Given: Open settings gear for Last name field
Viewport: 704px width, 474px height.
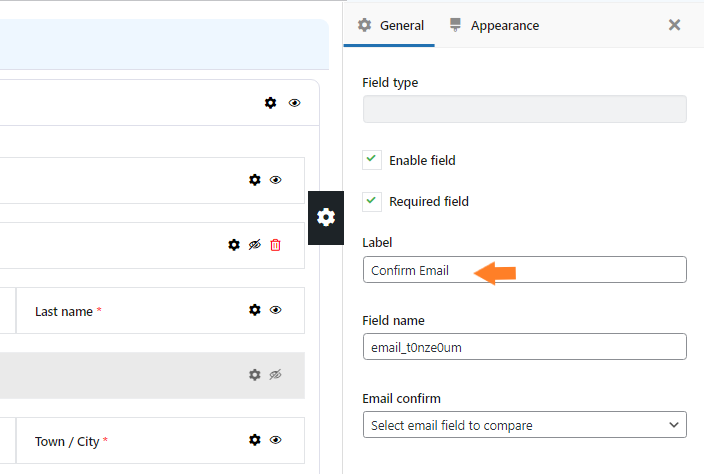Looking at the screenshot, I should (255, 310).
